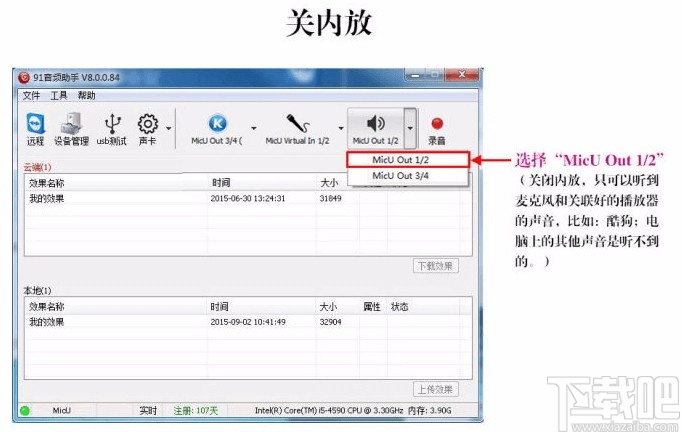Click the size value 31849
The width and height of the screenshot is (682, 432).
click(331, 198)
